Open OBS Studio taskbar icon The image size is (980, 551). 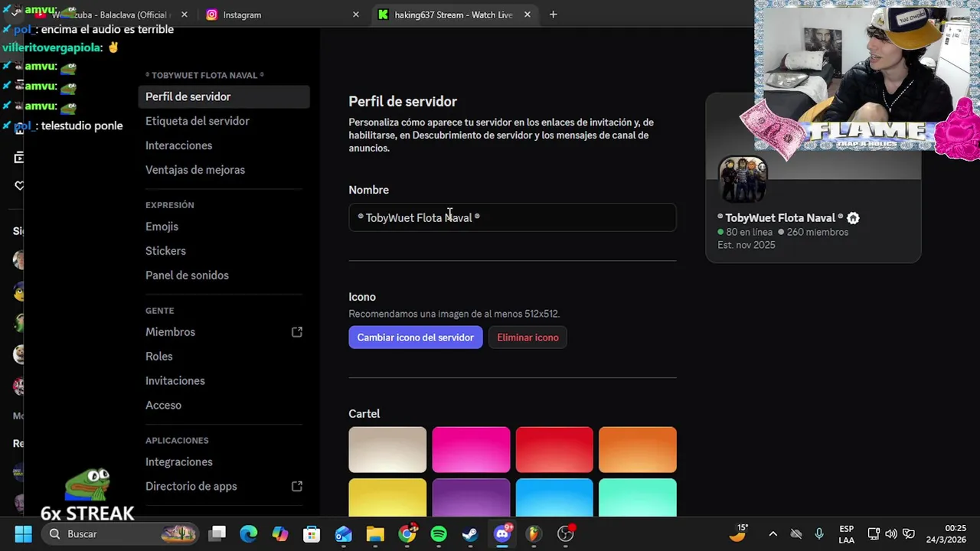point(565,533)
